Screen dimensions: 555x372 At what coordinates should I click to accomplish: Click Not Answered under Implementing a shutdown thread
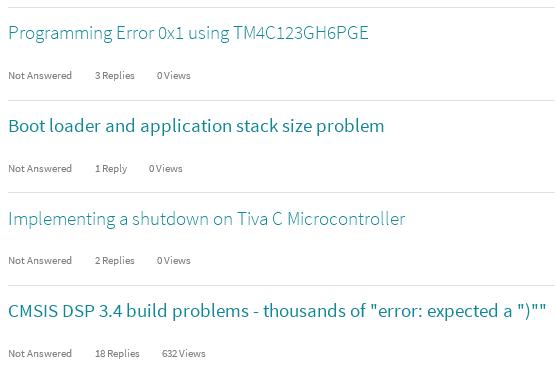pyautogui.click(x=40, y=261)
